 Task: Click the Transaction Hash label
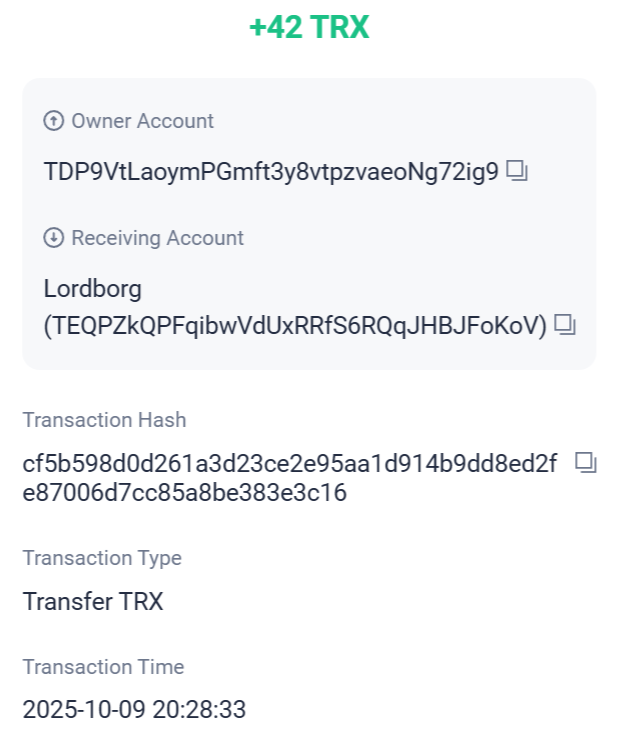(105, 420)
